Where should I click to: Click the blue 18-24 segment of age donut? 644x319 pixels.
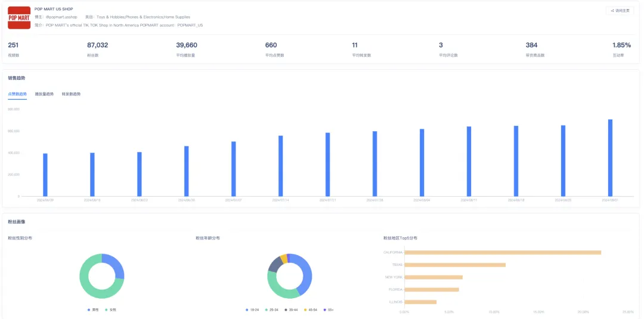(306, 274)
